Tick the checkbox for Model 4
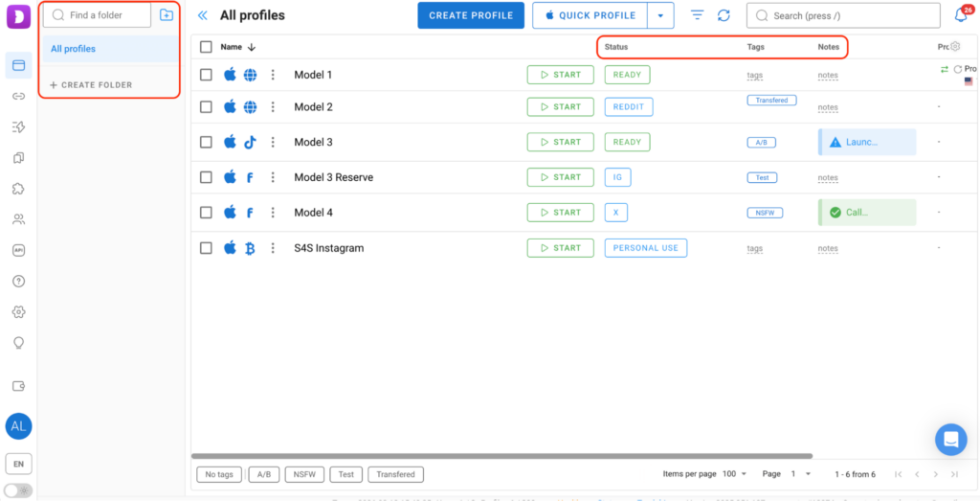 coord(206,213)
